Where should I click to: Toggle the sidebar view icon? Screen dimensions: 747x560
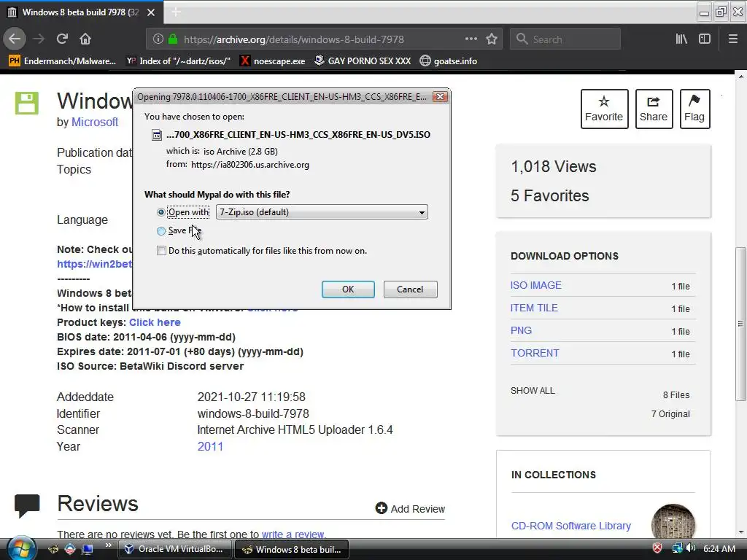[x=705, y=39]
